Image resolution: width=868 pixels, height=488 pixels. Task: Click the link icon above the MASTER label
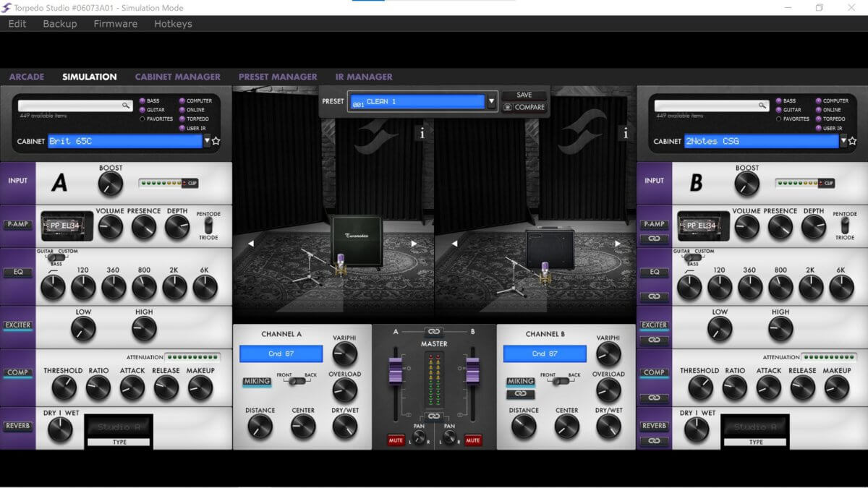tap(434, 332)
